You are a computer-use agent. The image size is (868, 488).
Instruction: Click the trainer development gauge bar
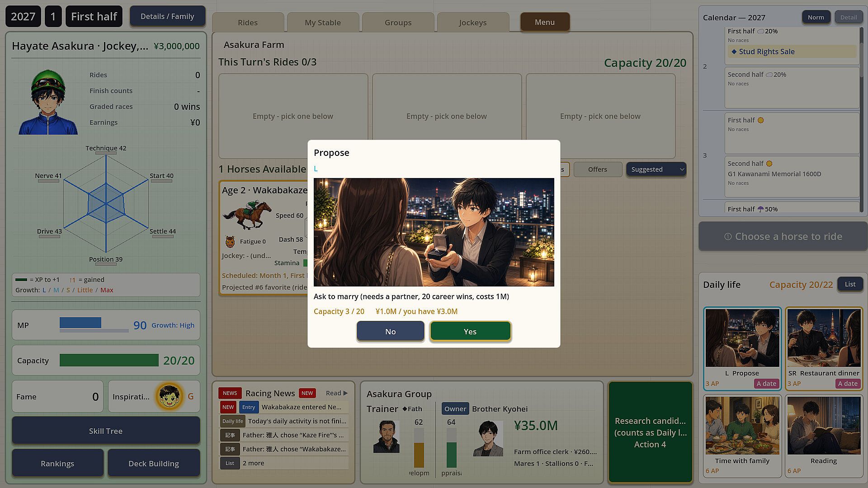pyautogui.click(x=419, y=448)
